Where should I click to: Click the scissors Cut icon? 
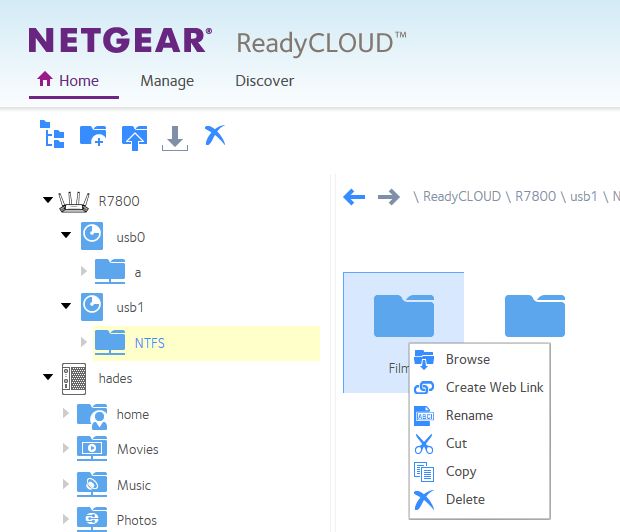click(x=424, y=444)
